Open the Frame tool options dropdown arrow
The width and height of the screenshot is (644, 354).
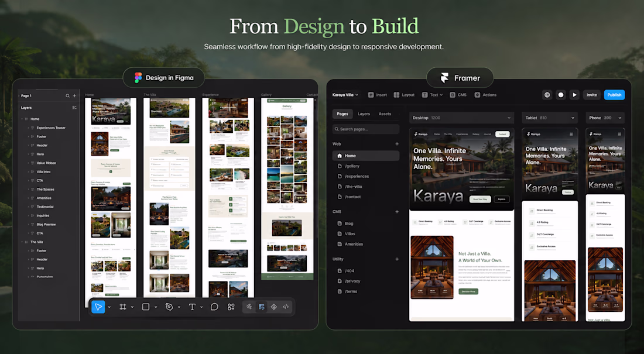point(132,307)
